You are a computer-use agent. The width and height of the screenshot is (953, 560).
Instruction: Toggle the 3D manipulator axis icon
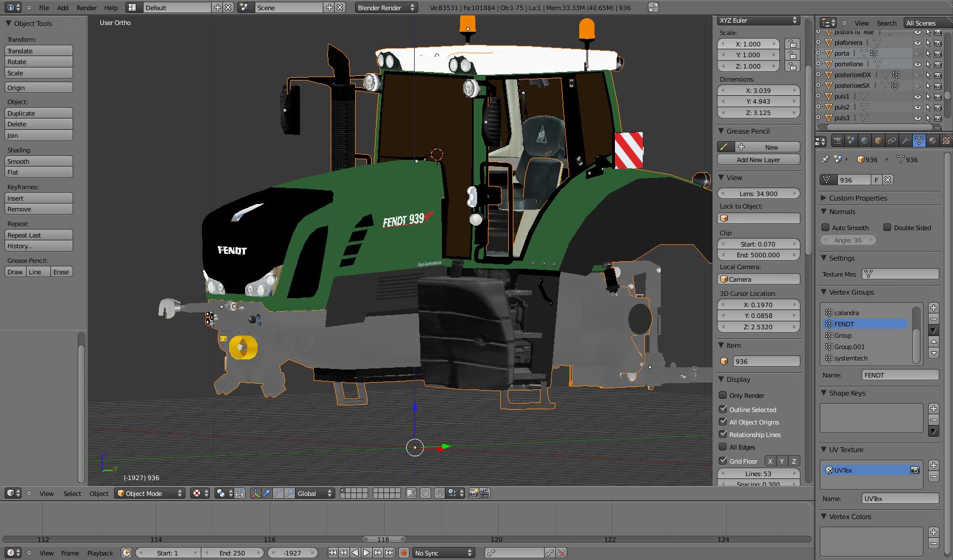point(255,493)
